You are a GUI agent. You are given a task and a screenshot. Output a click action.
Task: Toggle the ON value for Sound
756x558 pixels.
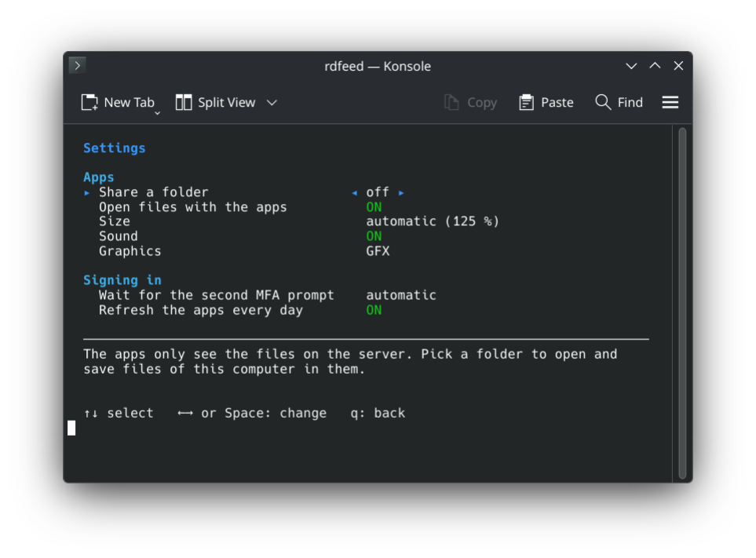point(374,236)
